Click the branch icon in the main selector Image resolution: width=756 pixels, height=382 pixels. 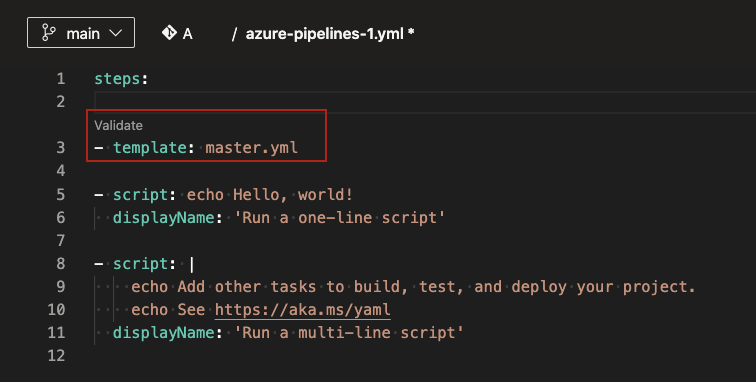(x=49, y=33)
